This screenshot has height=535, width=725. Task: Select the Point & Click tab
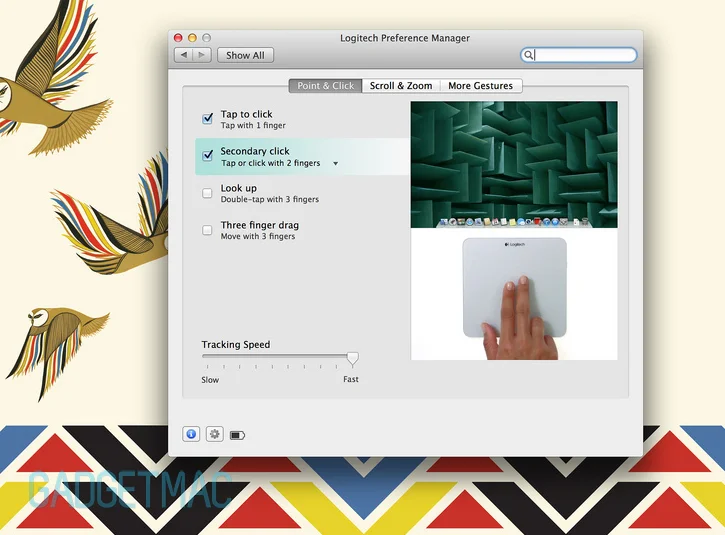click(x=326, y=86)
